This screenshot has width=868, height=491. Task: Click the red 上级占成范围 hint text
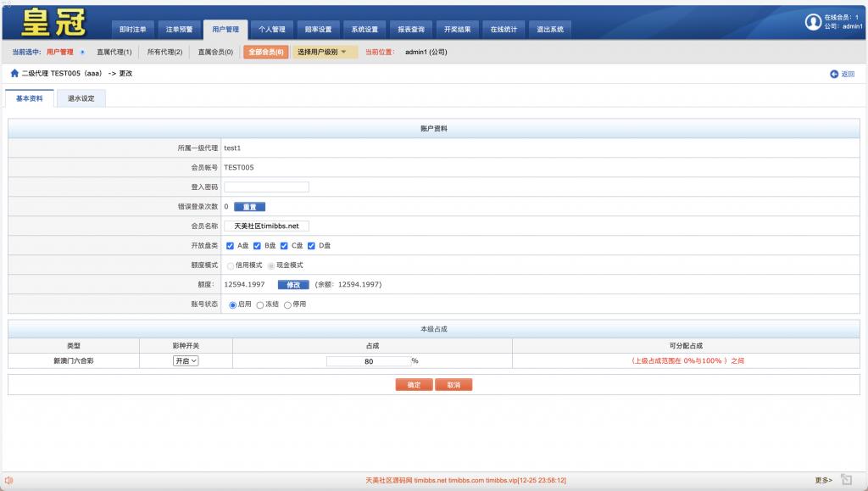click(x=687, y=361)
